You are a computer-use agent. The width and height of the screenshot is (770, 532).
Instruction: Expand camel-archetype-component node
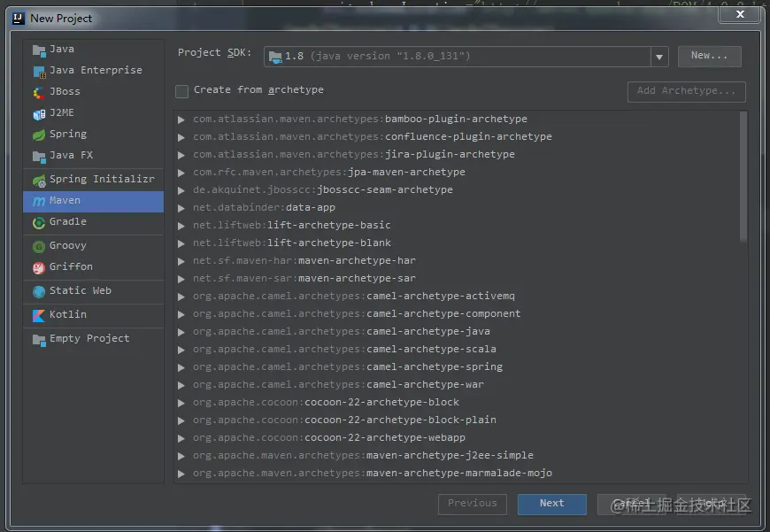coord(181,314)
